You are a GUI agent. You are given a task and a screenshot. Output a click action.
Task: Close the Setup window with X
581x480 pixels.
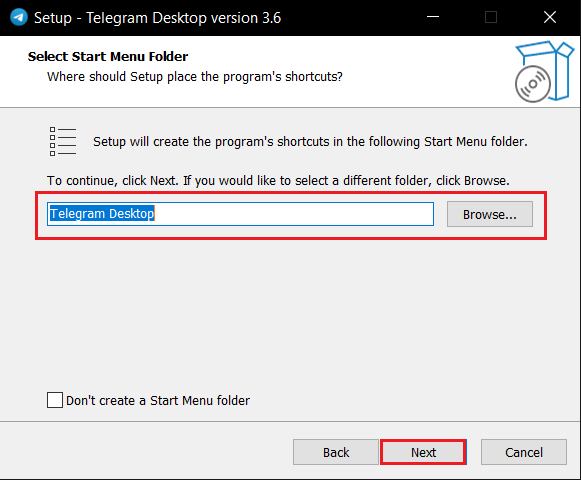pyautogui.click(x=550, y=17)
